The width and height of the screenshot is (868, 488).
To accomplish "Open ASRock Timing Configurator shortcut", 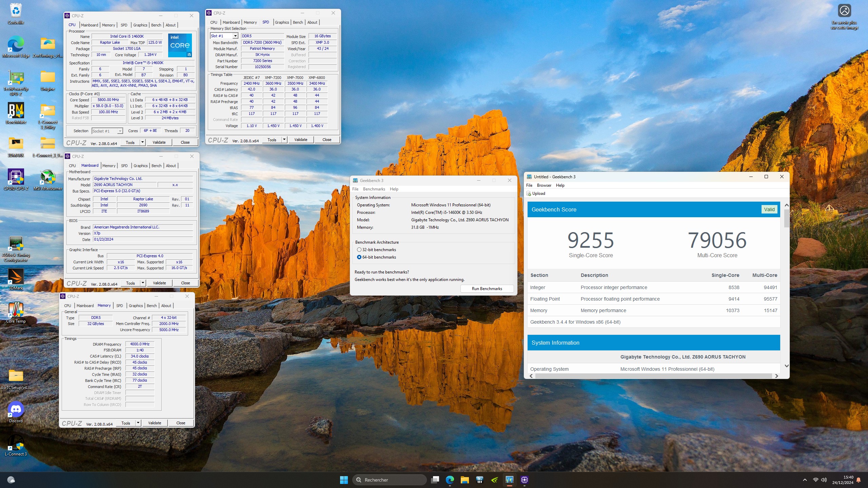I will click(x=16, y=248).
